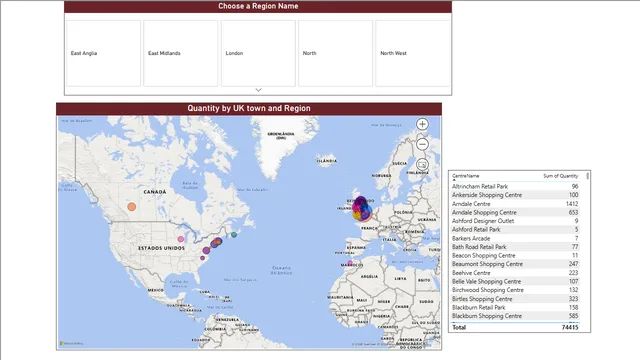640x360 pixels.
Task: Select the North region tile
Action: [335, 53]
